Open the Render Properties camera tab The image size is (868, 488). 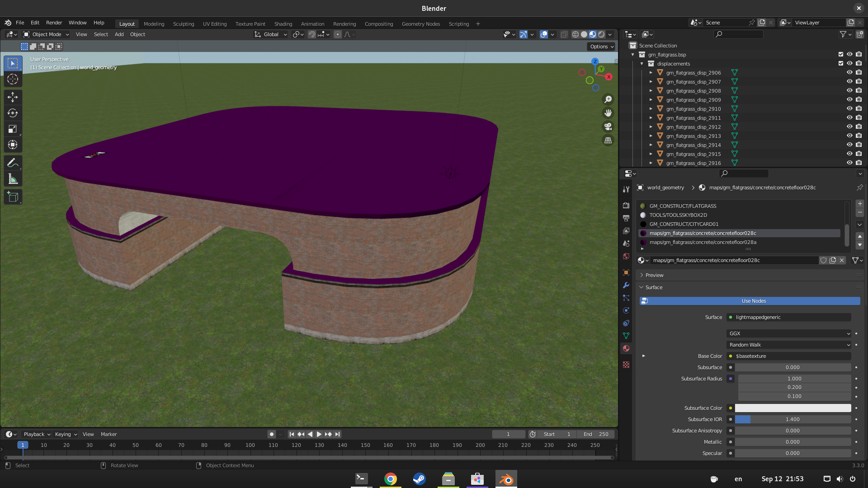pos(626,205)
